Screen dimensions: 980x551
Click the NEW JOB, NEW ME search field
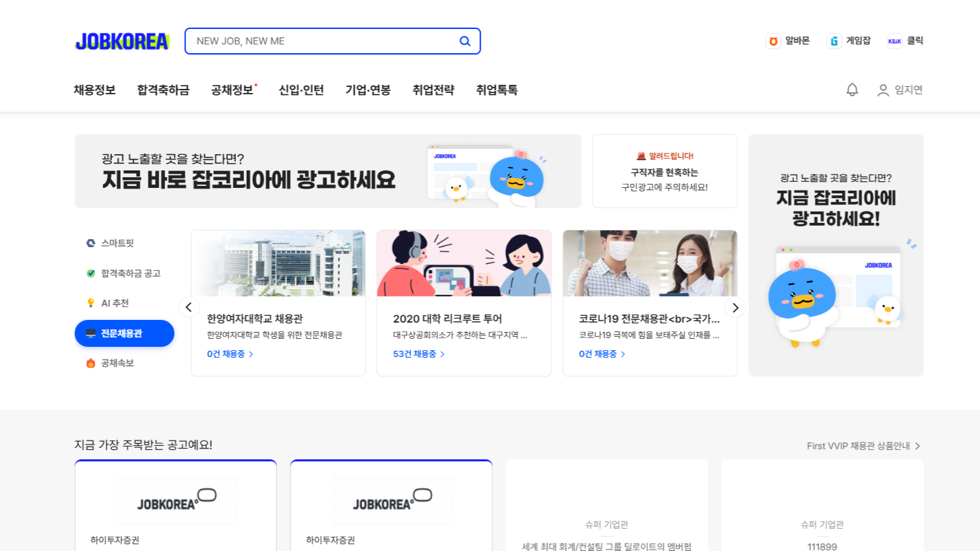(x=324, y=41)
